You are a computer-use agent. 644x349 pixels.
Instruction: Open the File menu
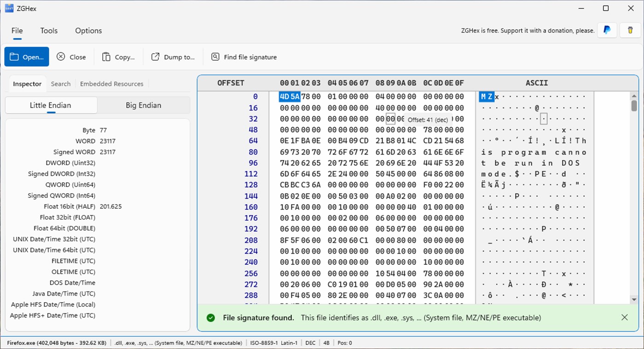coord(17,31)
